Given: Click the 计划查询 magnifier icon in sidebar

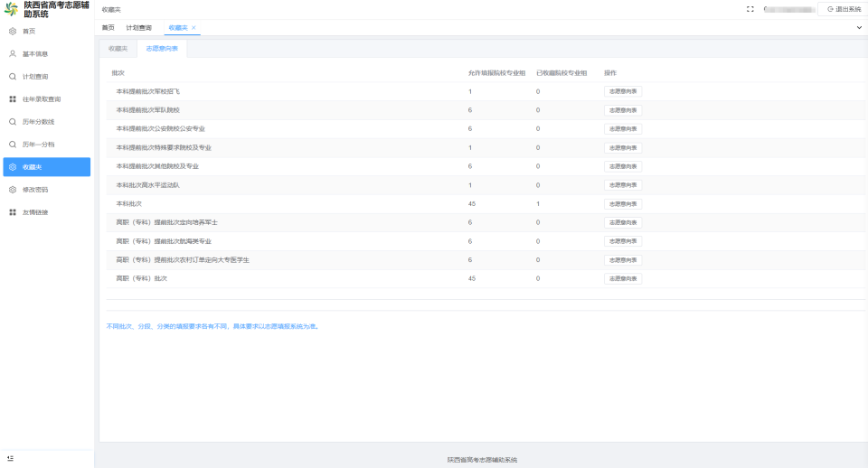Looking at the screenshot, I should pyautogui.click(x=13, y=77).
